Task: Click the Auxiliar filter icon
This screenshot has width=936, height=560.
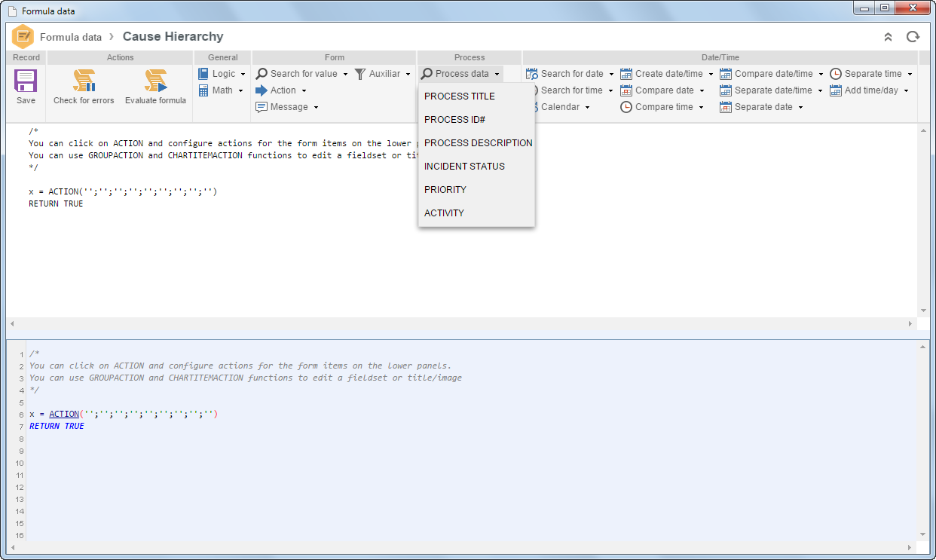Action: tap(360, 74)
